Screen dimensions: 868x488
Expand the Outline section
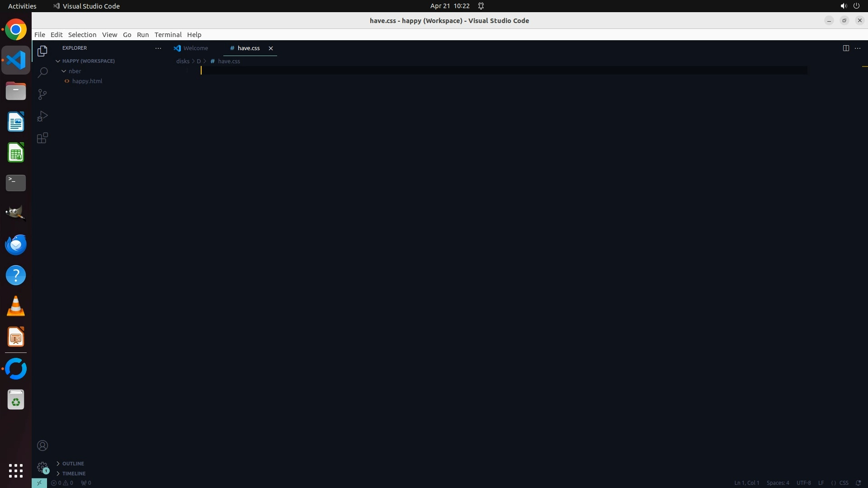[73, 464]
